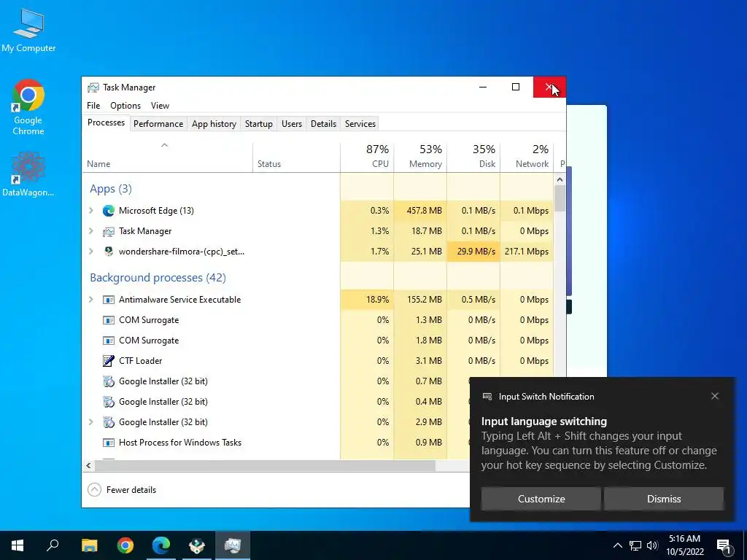
Task: Close the Input Switch Notification toast
Action: click(x=715, y=396)
